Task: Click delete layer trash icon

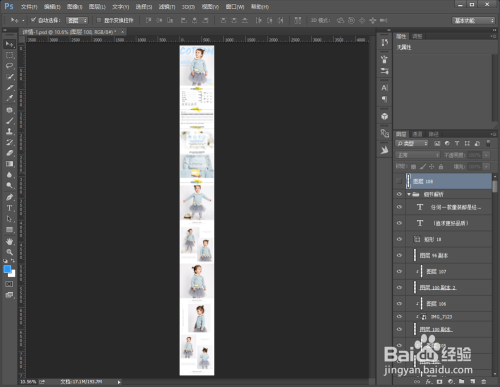Action: (x=484, y=381)
